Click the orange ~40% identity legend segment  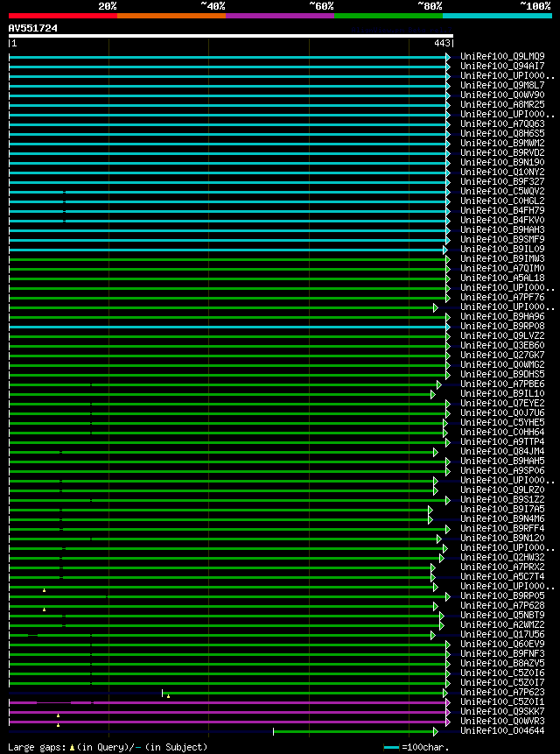(171, 16)
